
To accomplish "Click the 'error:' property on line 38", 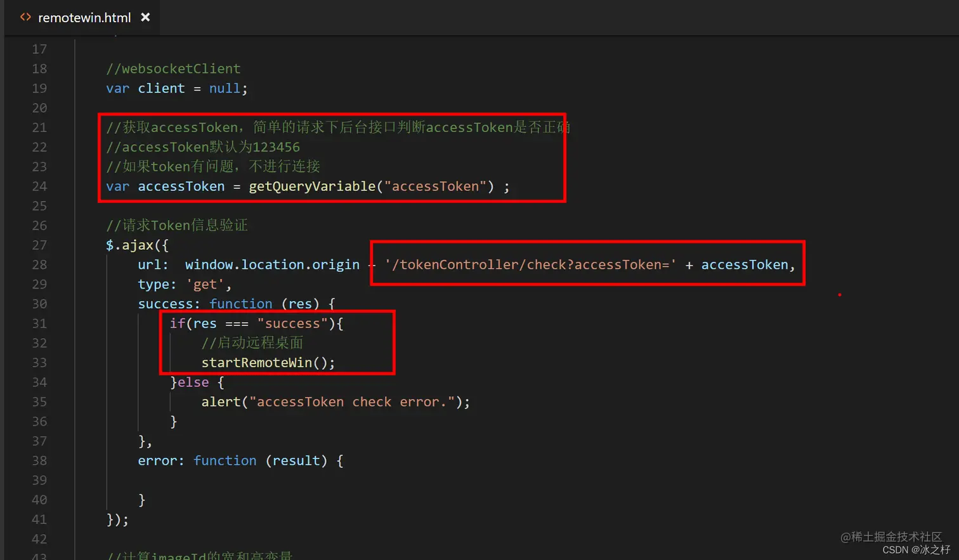I will pos(161,460).
